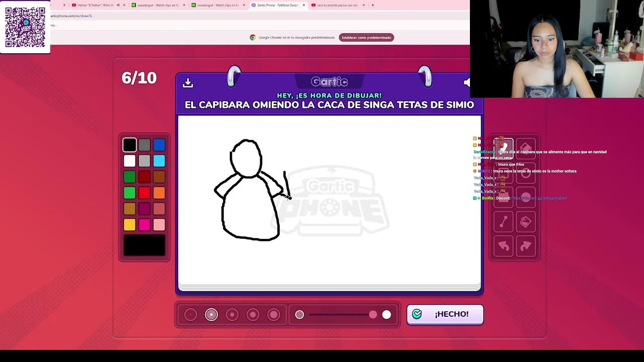Click the browser address bar URL
This screenshot has height=362, width=644.
71,16
